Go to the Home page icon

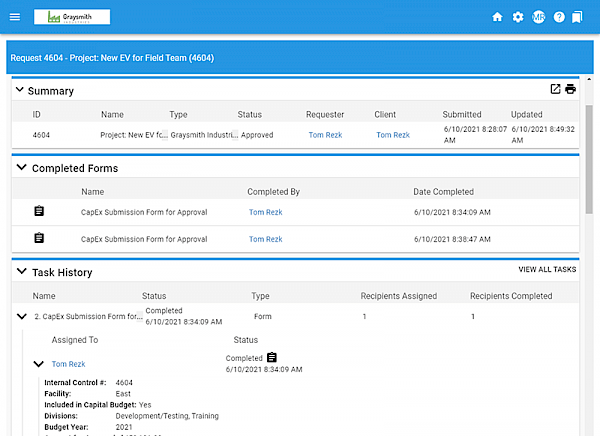[497, 17]
